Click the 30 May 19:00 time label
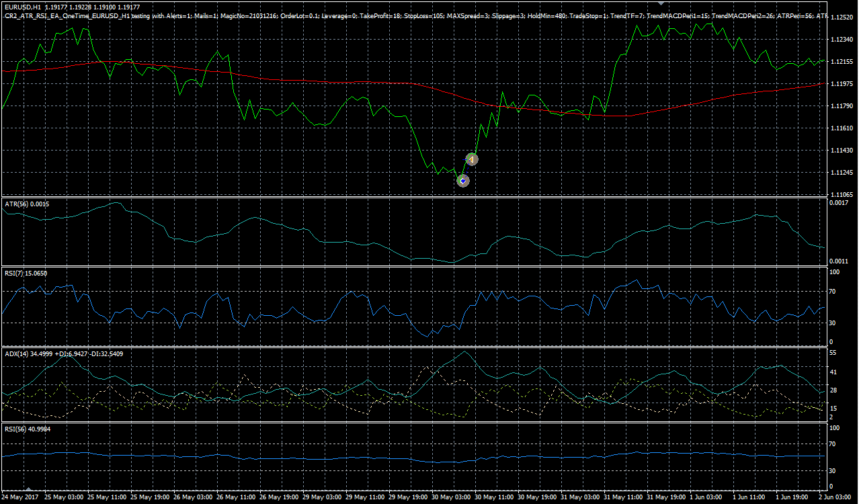 (537, 498)
